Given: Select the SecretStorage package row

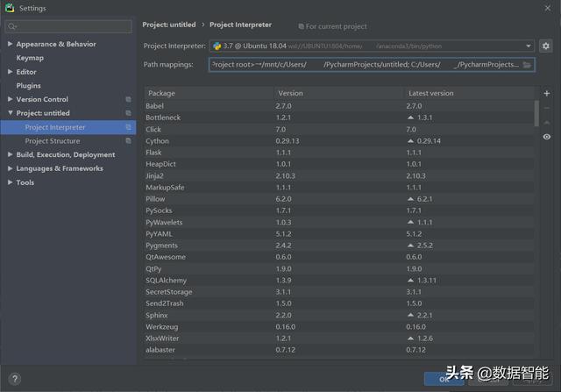Looking at the screenshot, I should click(339, 292).
